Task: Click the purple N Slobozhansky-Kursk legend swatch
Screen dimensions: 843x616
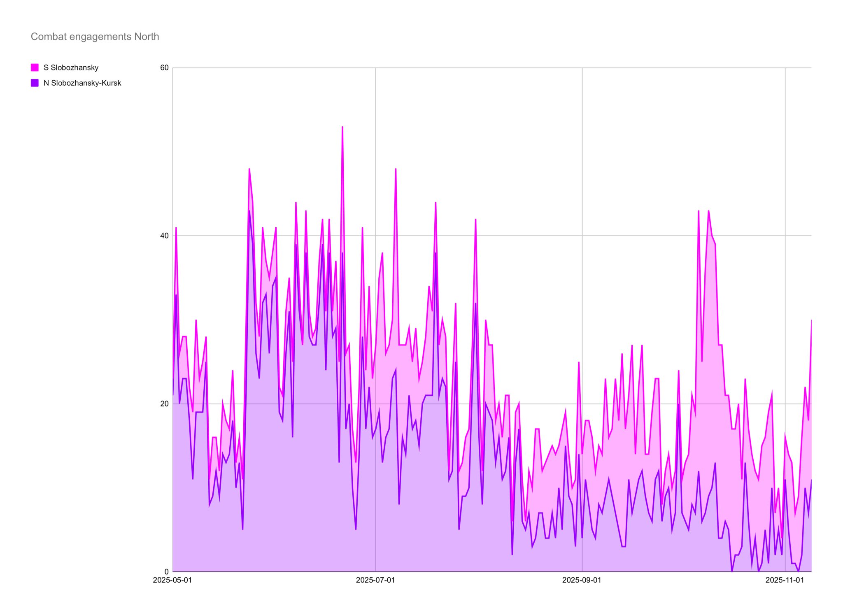Action: pyautogui.click(x=35, y=83)
